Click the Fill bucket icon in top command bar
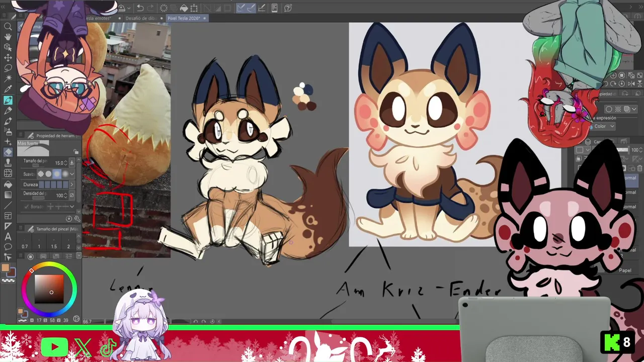The height and width of the screenshot is (362, 644). 184,8
